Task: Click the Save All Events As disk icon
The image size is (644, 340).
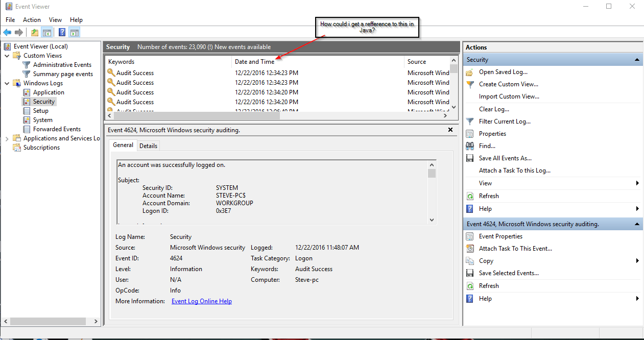Action: [x=470, y=158]
